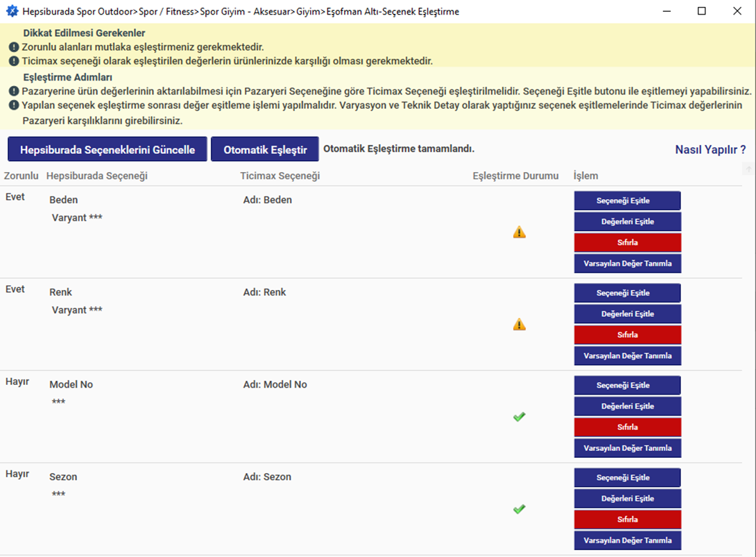Click 'Varyant ***' under Renk
Image resolution: width=756 pixels, height=557 pixels.
[77, 309]
